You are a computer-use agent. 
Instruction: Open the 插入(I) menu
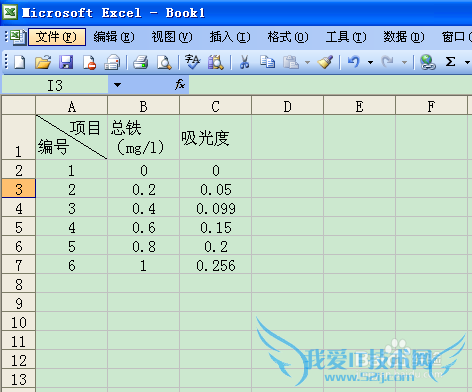[x=230, y=37]
